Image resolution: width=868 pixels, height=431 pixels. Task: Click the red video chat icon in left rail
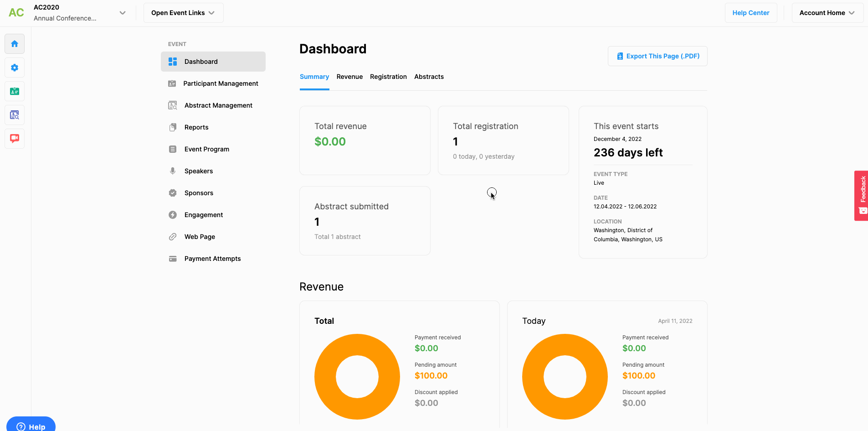15,138
